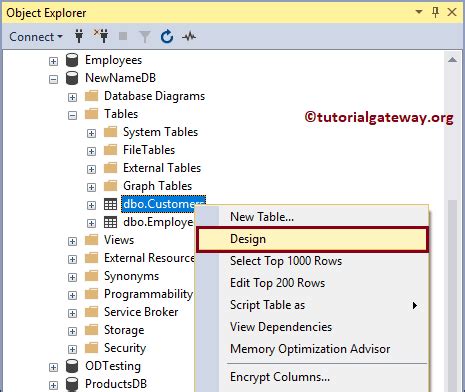Expand the Security folder

pos(72,349)
